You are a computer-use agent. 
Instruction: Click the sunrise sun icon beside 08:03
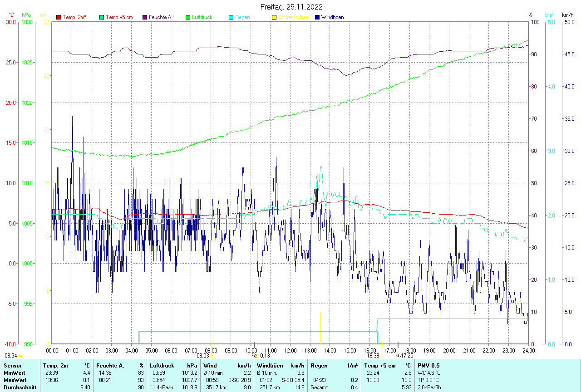(212, 356)
